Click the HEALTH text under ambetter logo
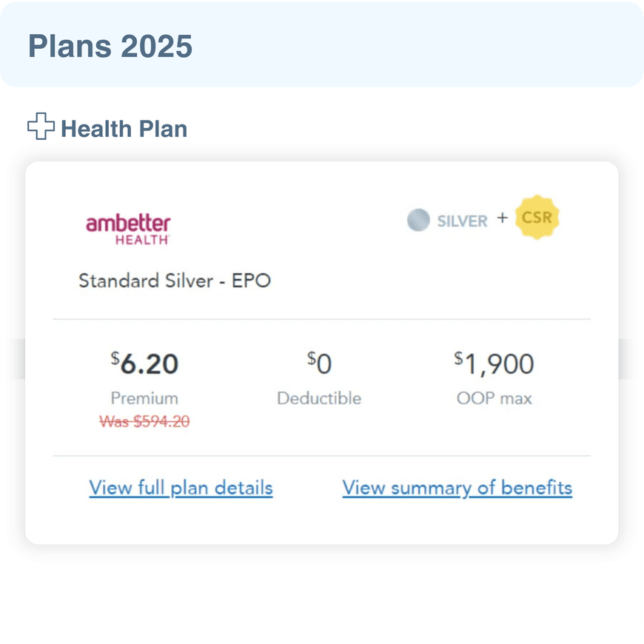Viewport: 644px width, 644px height. click(x=142, y=240)
